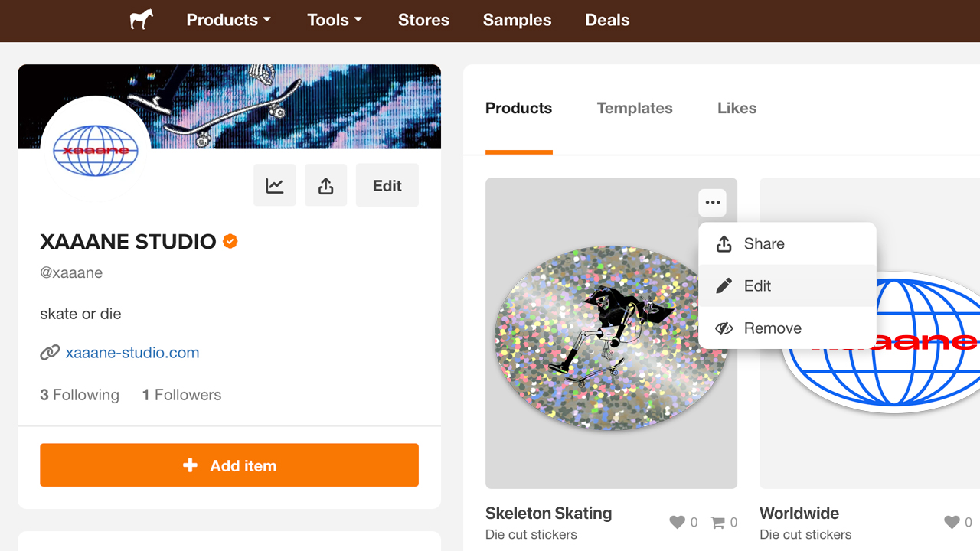Select Remove from the context menu

click(x=772, y=328)
